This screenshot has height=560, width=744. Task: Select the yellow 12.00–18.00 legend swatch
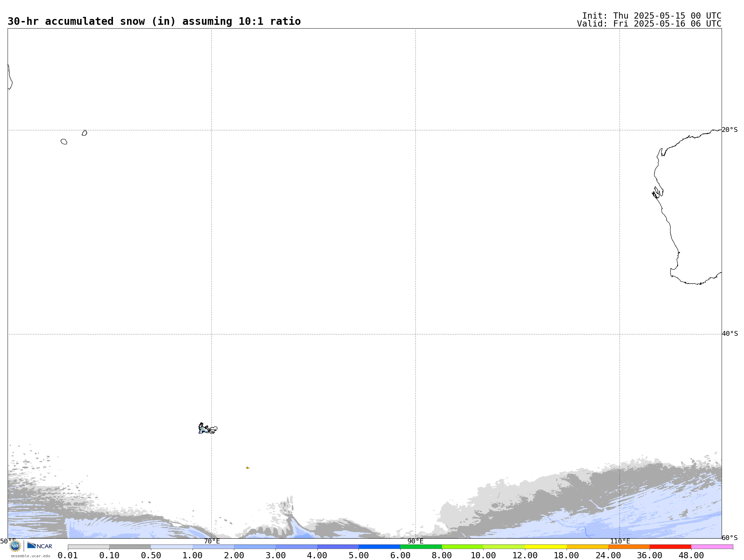coord(546,547)
